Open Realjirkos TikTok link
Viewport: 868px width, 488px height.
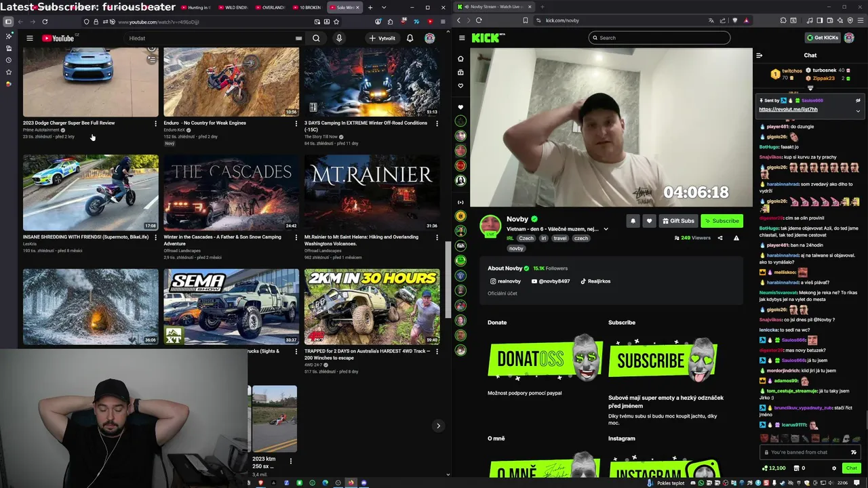tap(595, 281)
